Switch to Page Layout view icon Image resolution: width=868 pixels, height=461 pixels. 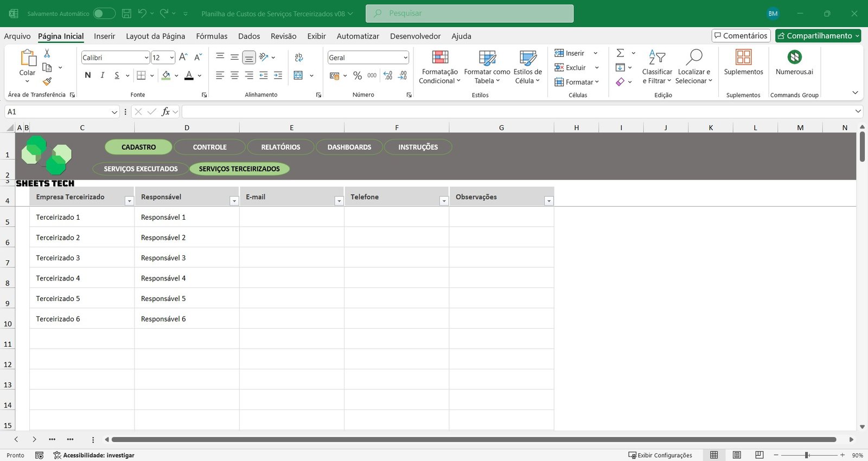coord(737,455)
